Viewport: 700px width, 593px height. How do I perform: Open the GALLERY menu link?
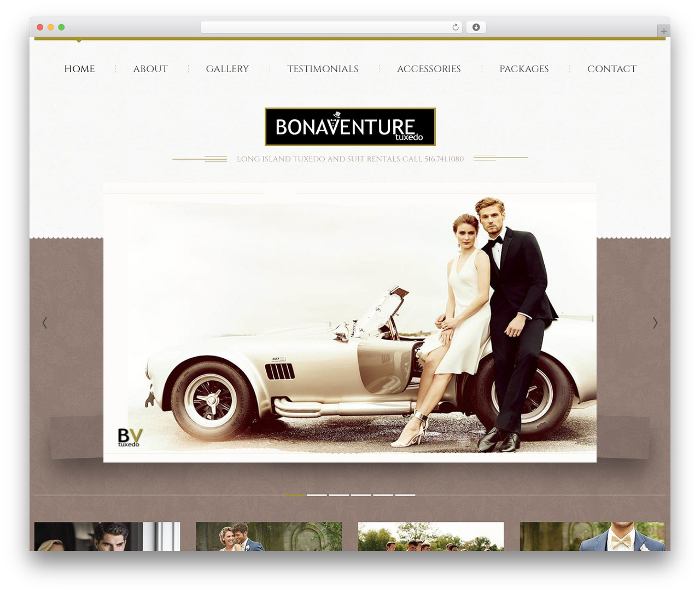tap(227, 69)
